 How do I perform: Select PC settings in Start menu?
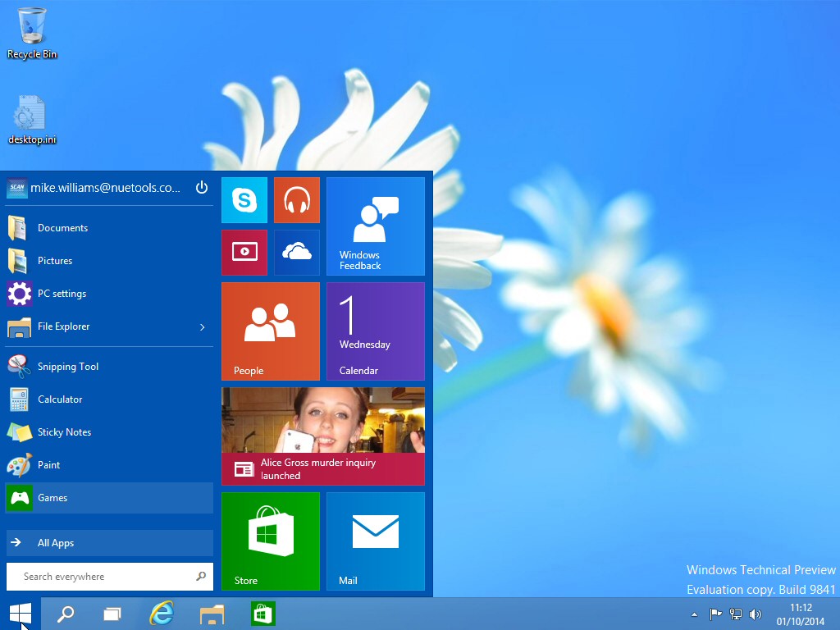62,294
